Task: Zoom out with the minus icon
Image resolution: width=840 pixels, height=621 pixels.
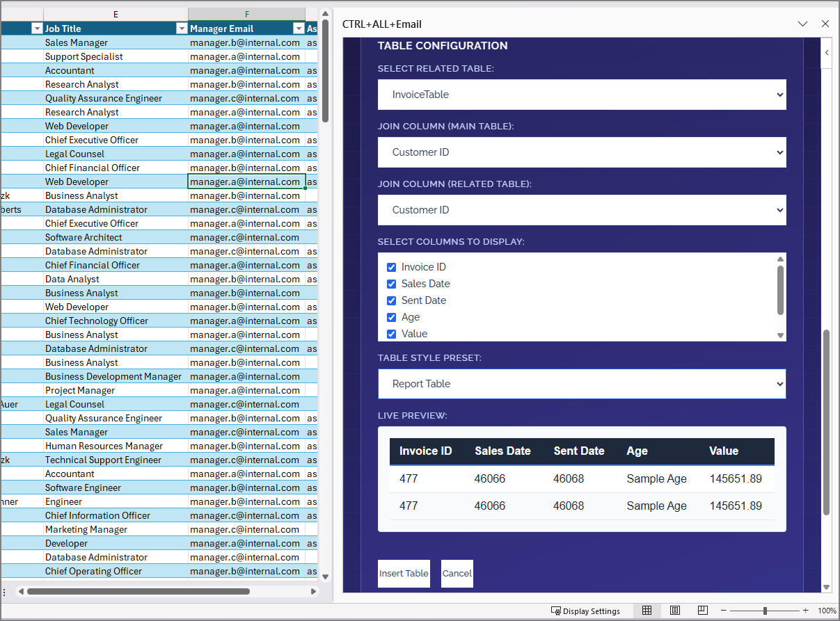Action: (x=724, y=610)
